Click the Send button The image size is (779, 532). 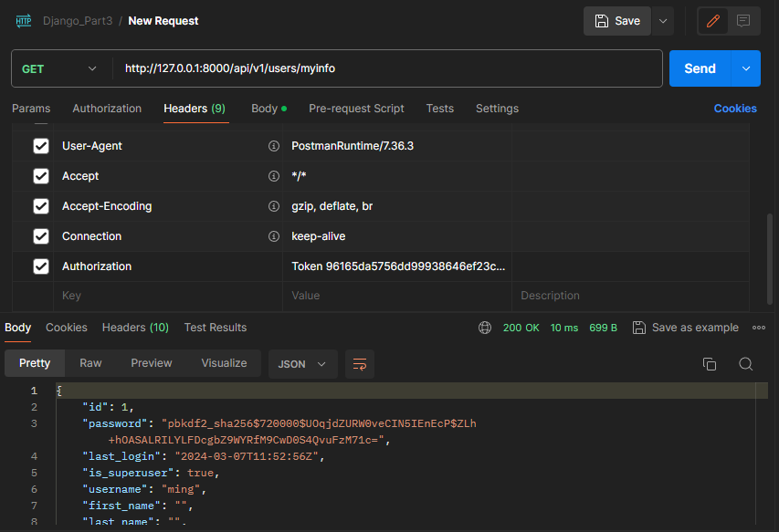tap(700, 68)
